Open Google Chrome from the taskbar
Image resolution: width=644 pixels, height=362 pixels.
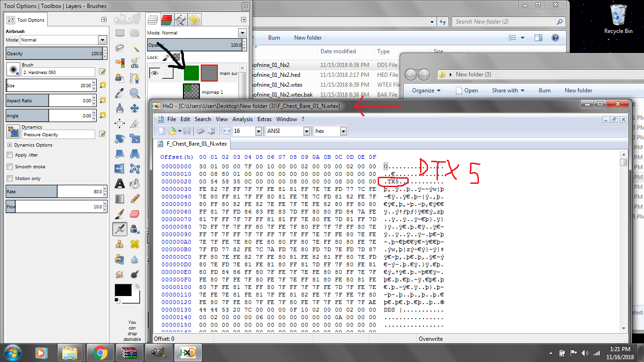point(99,352)
